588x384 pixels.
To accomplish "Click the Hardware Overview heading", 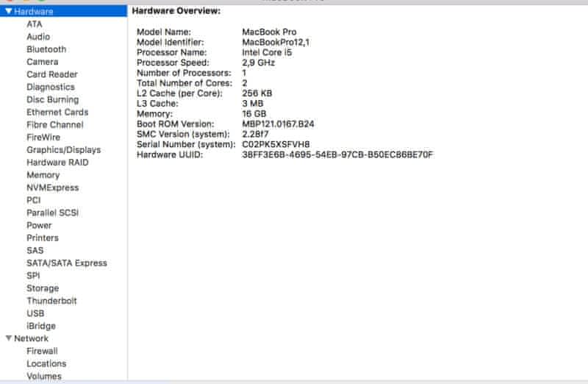I will point(176,11).
